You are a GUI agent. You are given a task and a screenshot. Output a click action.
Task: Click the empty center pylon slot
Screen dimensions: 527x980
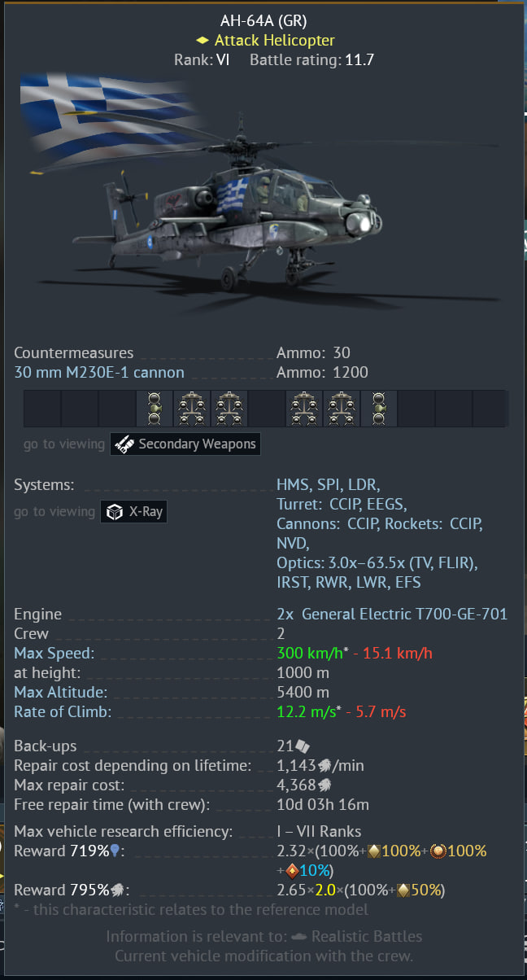point(267,409)
